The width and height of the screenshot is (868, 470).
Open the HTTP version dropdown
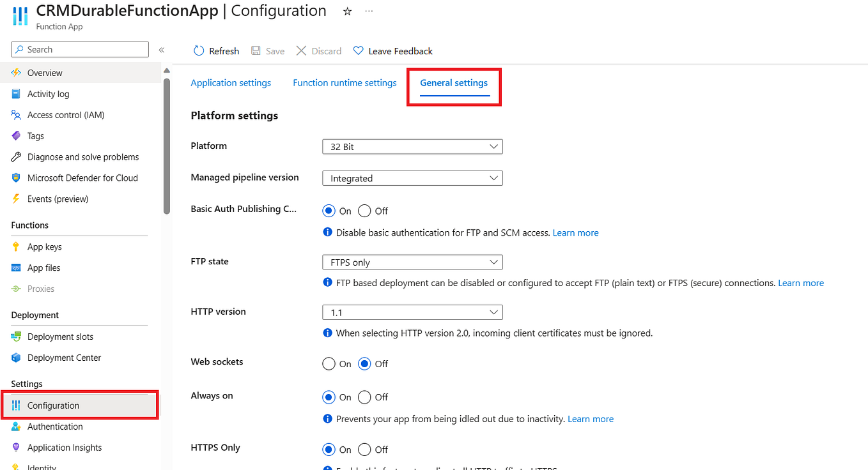point(412,312)
